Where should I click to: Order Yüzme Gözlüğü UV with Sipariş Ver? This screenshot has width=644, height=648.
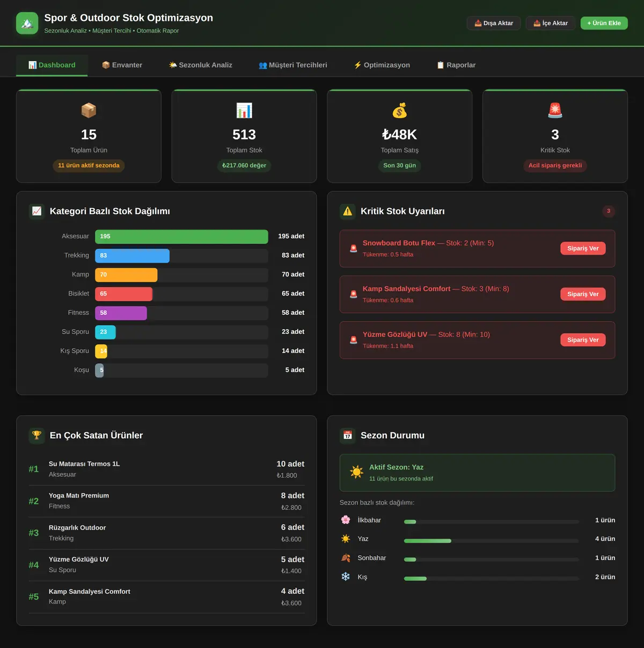tap(583, 340)
